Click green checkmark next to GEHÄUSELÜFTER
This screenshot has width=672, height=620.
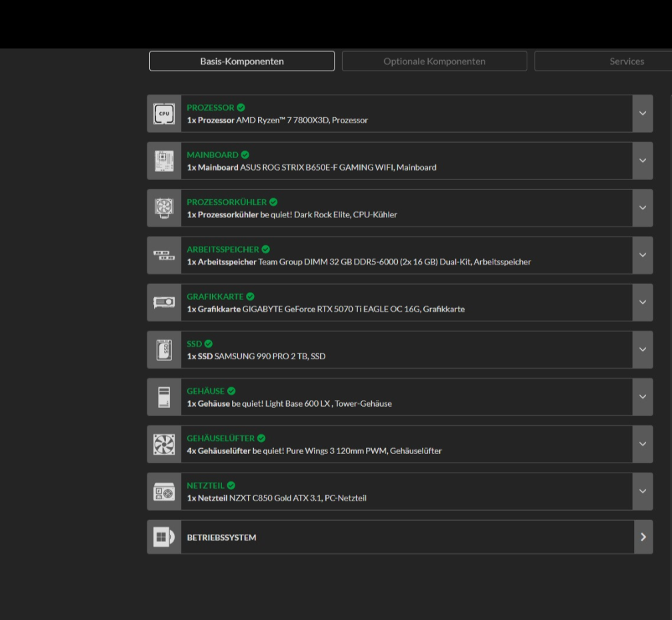point(261,438)
